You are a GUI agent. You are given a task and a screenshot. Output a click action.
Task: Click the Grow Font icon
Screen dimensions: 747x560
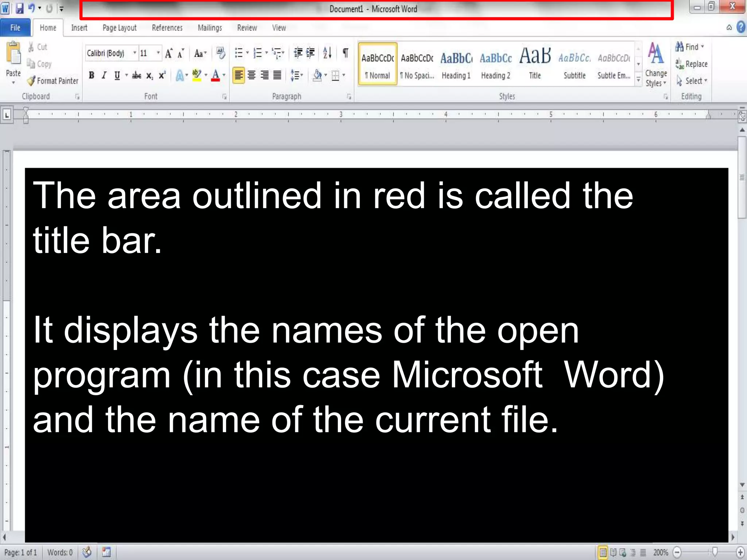169,54
